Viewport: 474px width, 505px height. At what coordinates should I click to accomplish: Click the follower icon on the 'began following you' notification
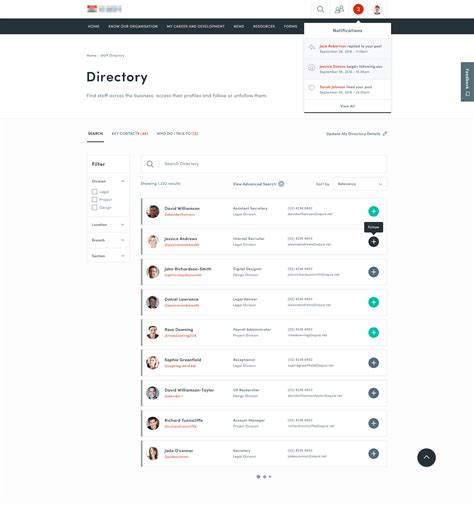(x=311, y=68)
